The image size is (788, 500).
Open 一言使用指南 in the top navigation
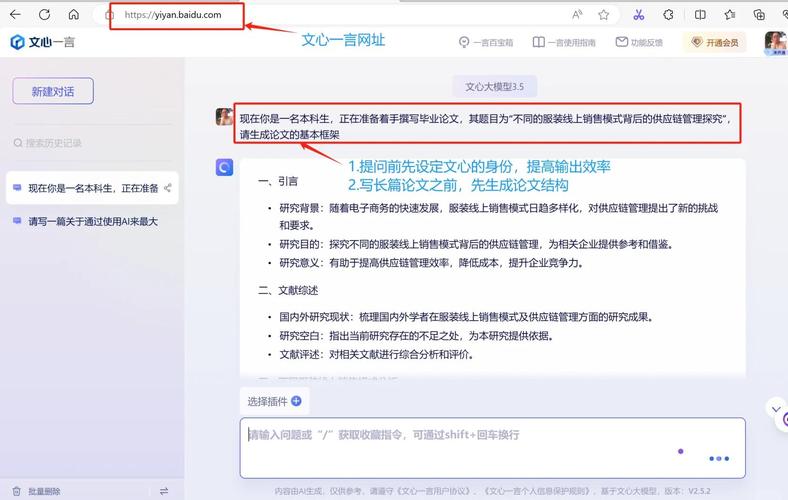[x=564, y=43]
